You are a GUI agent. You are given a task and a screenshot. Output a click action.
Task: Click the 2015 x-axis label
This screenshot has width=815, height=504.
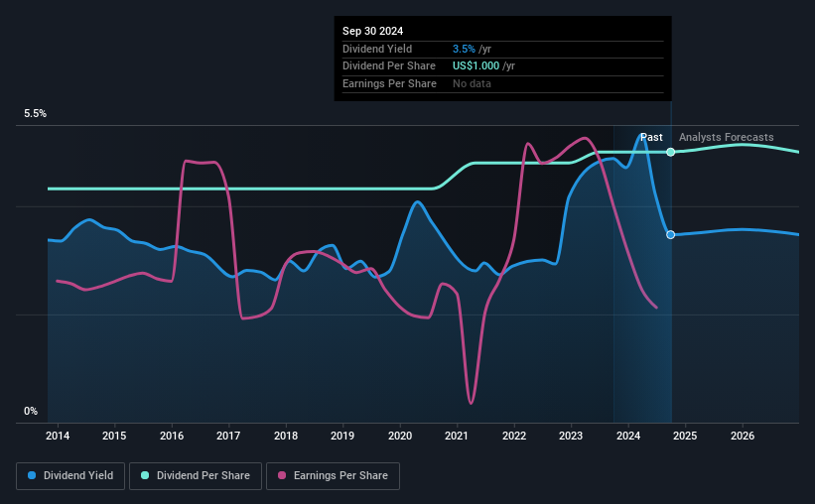(x=114, y=436)
